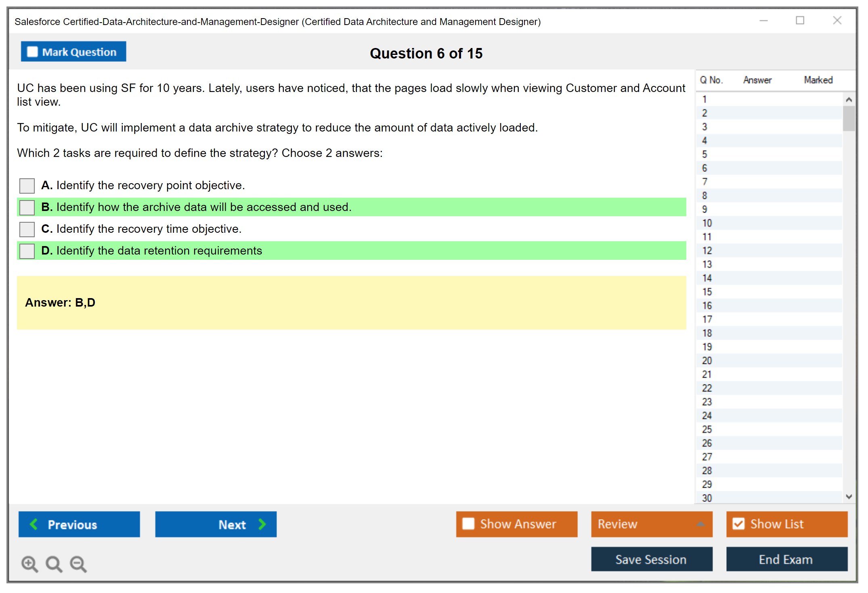Image resolution: width=868 pixels, height=593 pixels.
Task: Check answer option A recovery point objective
Action: pyautogui.click(x=27, y=186)
